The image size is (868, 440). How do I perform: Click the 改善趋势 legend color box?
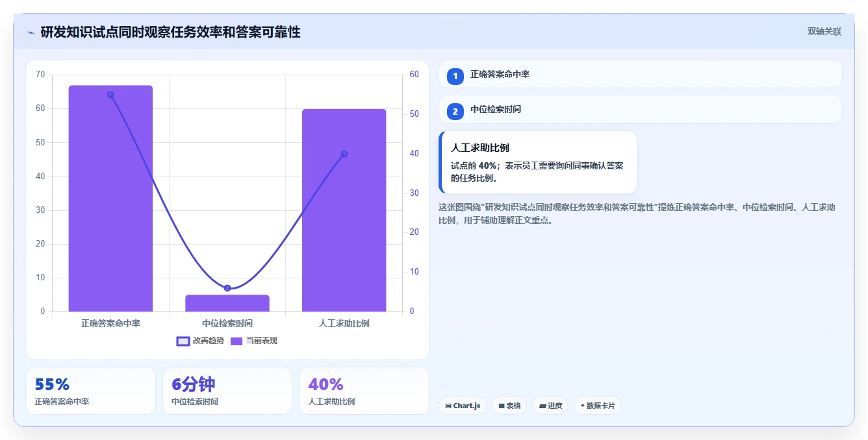click(183, 341)
